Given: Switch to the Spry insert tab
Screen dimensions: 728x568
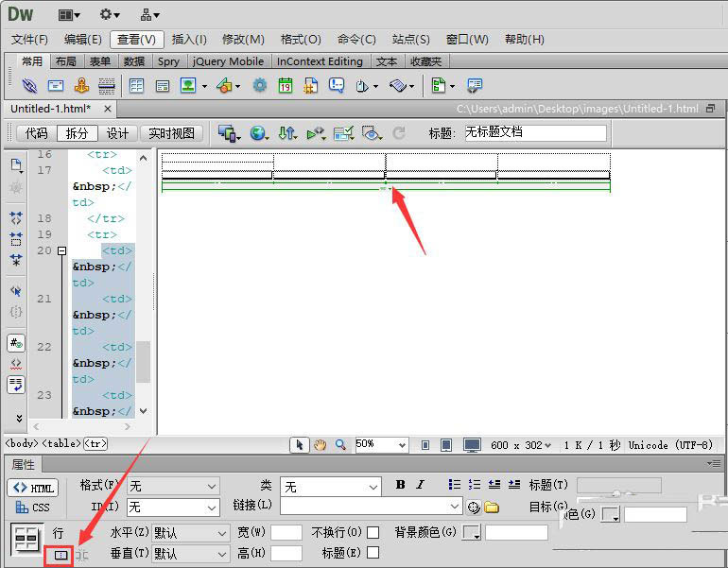Looking at the screenshot, I should [x=168, y=61].
